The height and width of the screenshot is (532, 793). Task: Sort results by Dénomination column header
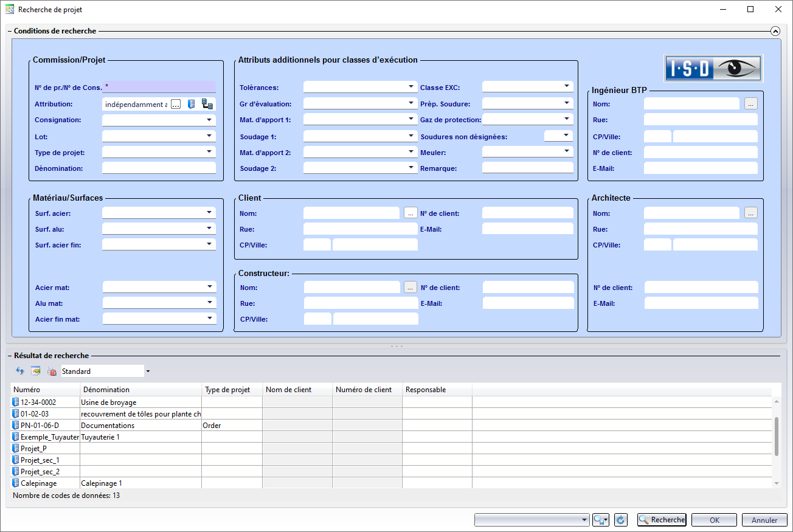coord(140,390)
